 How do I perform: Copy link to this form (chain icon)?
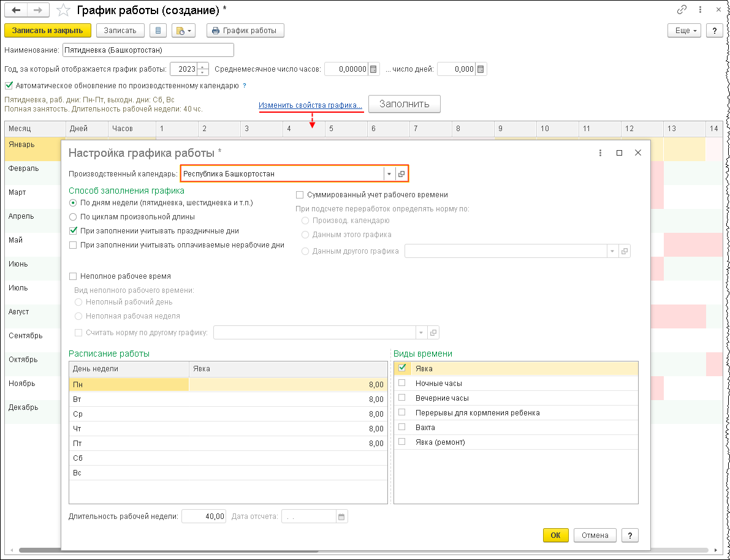[x=682, y=9]
